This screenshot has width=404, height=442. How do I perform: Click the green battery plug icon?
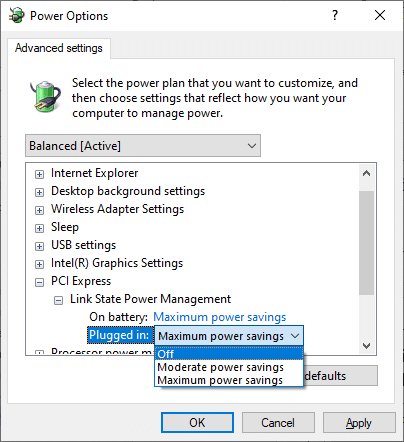click(x=45, y=96)
